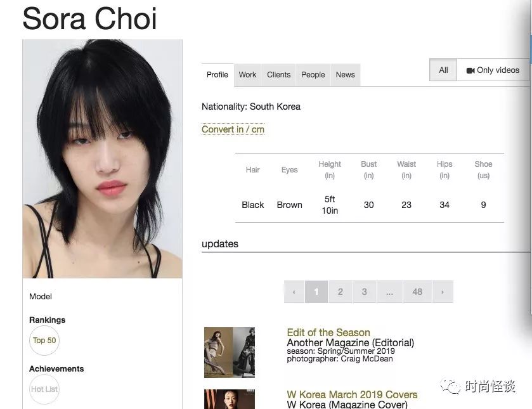
Task: Switch to Only videos filter
Action: pyautogui.click(x=493, y=70)
